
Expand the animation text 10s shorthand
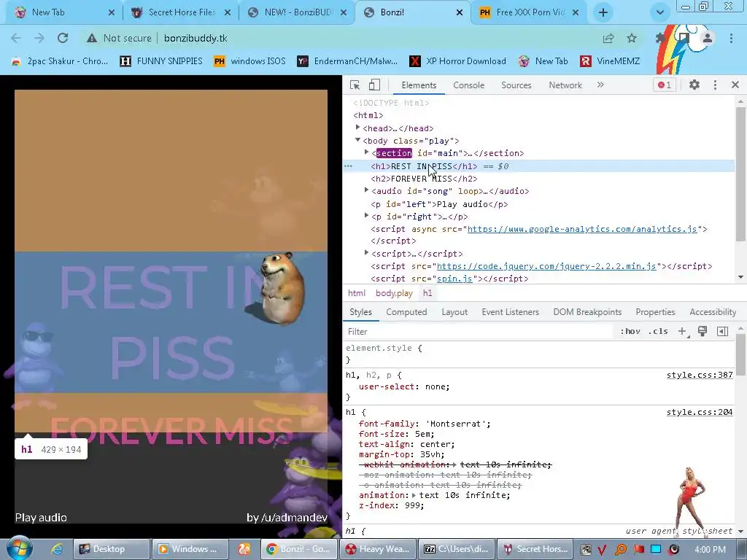tap(414, 495)
